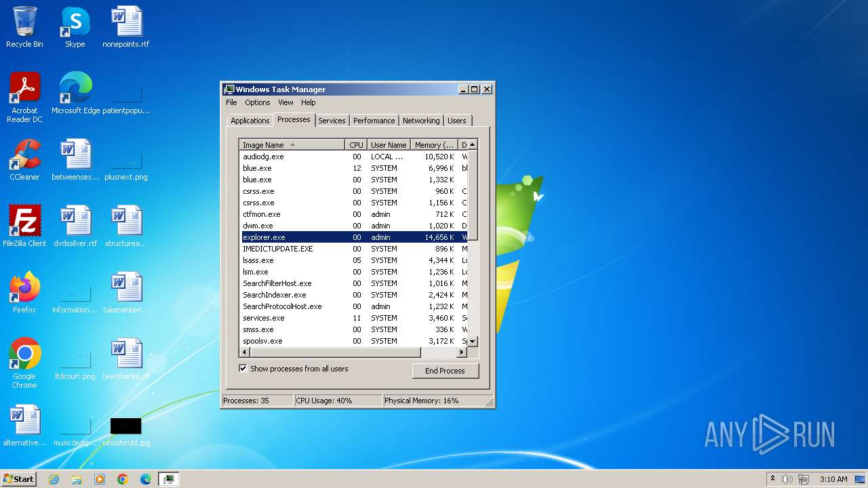Viewport: 868px width, 488px height.
Task: Open media player taskbar icon
Action: (100, 479)
